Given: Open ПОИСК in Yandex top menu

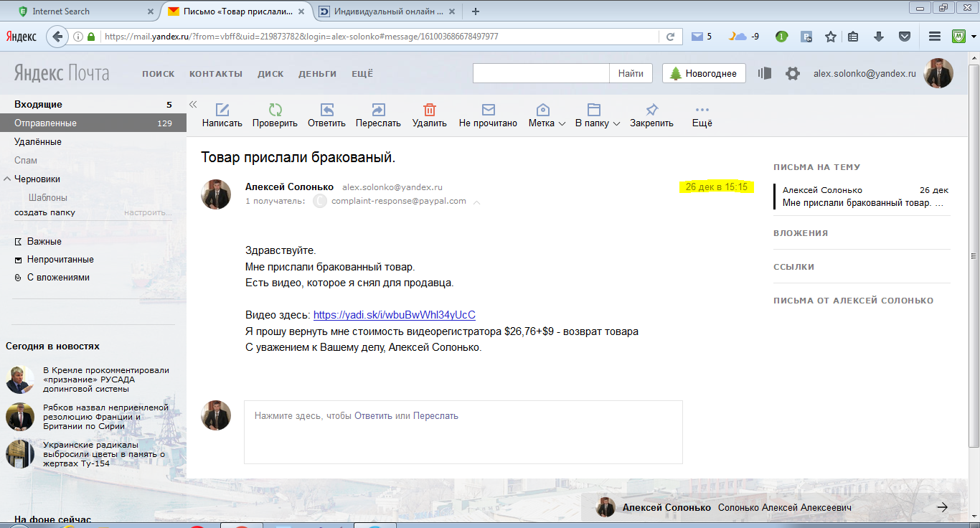Looking at the screenshot, I should 159,74.
